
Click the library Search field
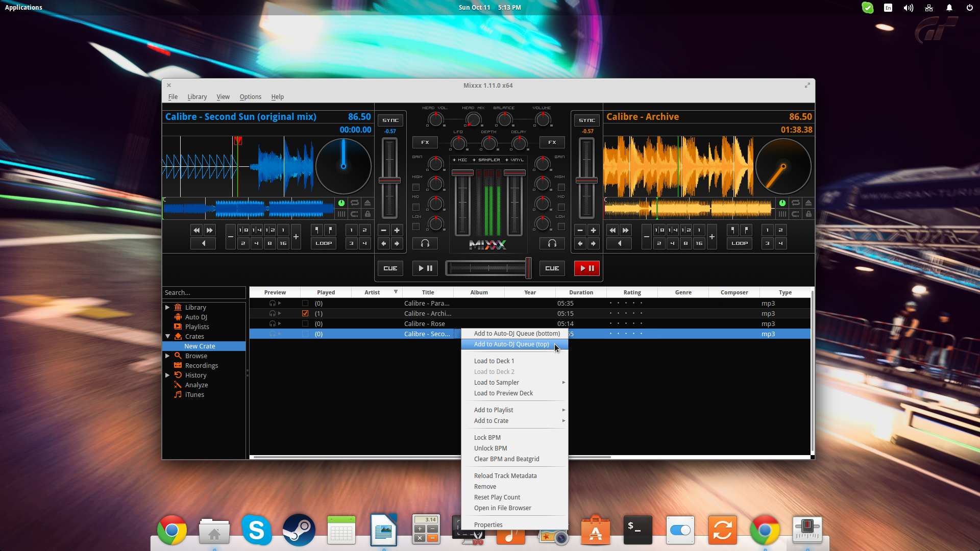[204, 293]
